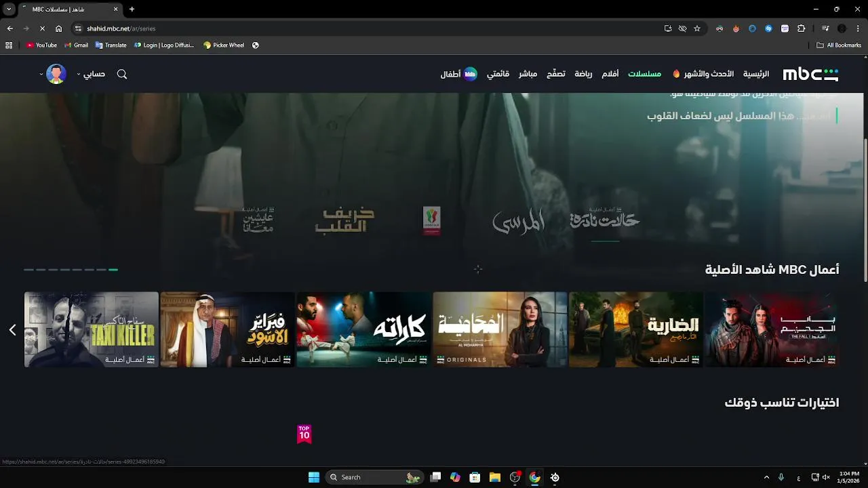Select the green-red badge hero carousel item
The height and width of the screenshot is (488, 868).
coord(431,221)
